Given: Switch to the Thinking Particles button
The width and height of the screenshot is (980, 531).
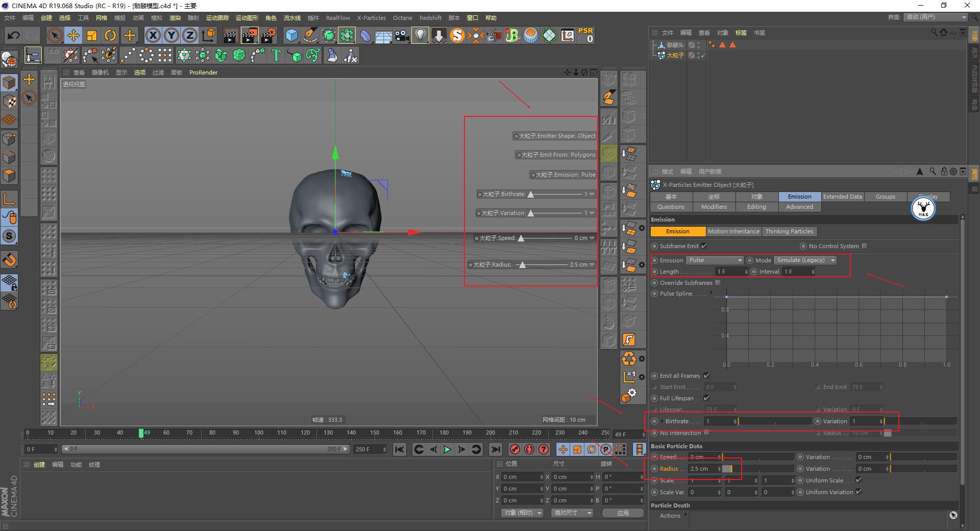Looking at the screenshot, I should pyautogui.click(x=789, y=231).
